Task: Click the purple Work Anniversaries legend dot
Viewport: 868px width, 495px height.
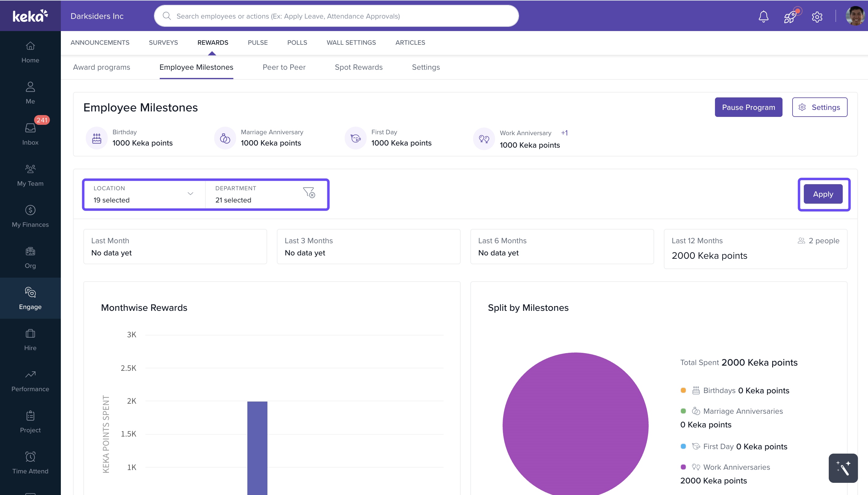Action: (x=683, y=467)
